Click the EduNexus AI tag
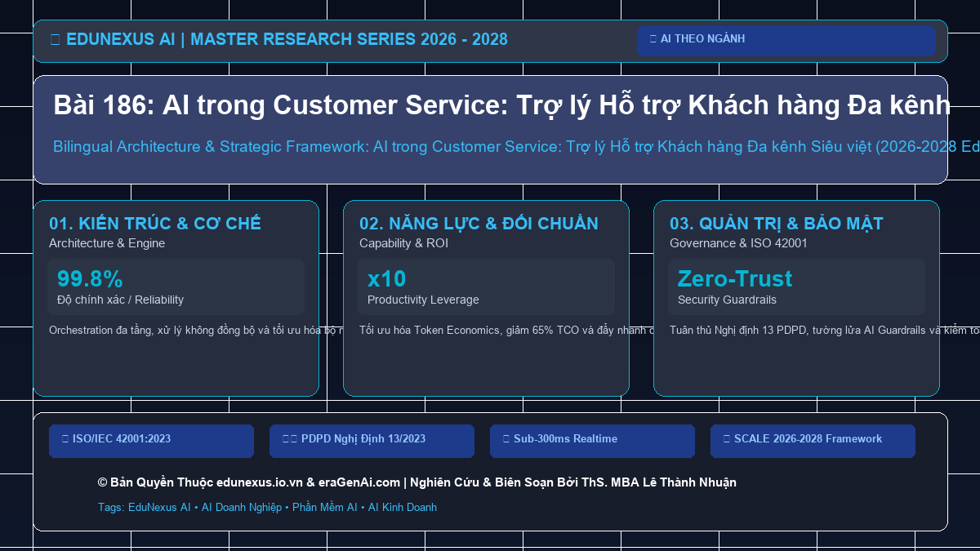Screen dimensions: 980x551 coord(159,508)
